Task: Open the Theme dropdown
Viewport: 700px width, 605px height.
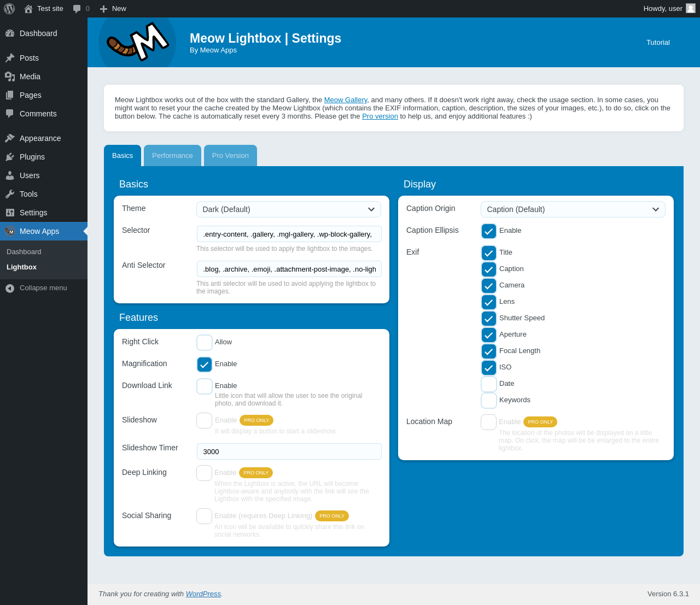Action: pos(289,209)
